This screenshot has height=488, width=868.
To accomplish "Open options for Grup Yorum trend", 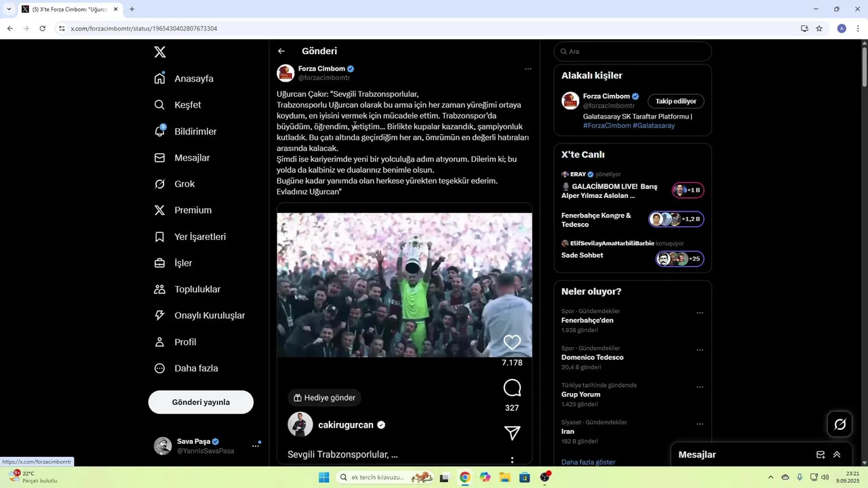I will [700, 387].
